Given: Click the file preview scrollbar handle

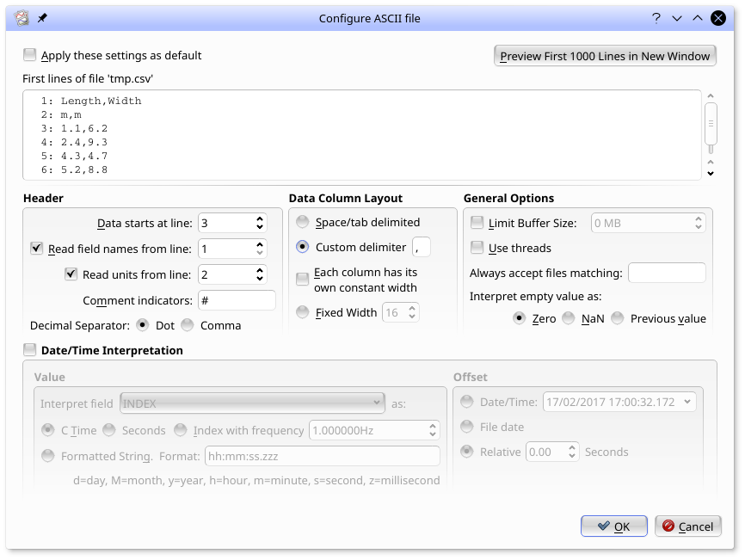Looking at the screenshot, I should (x=711, y=124).
